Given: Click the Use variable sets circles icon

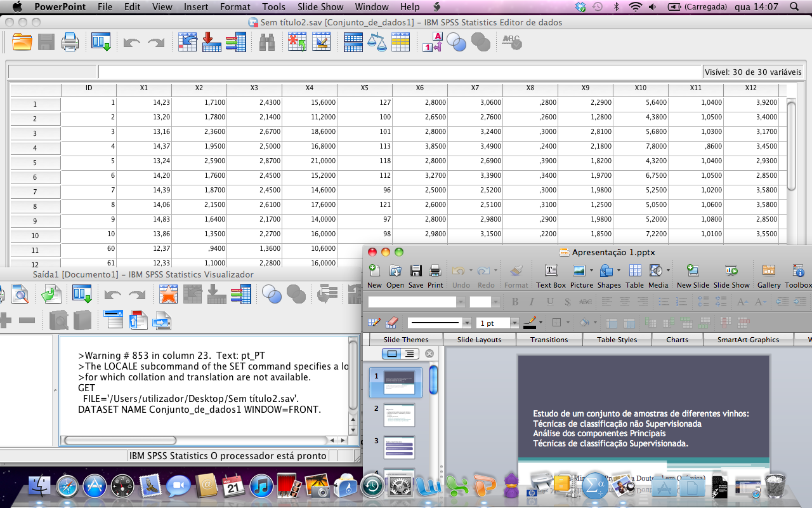Looking at the screenshot, I should pyautogui.click(x=457, y=43).
